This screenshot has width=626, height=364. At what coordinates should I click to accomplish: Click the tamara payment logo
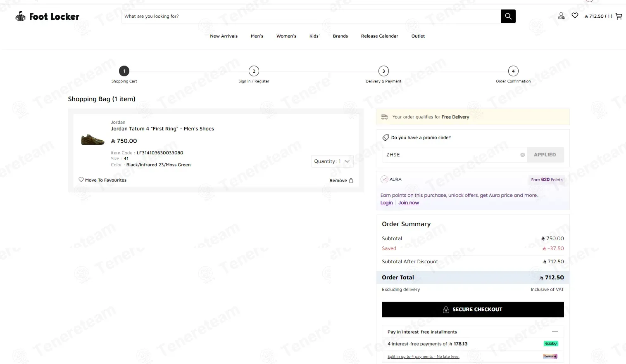pyautogui.click(x=550, y=356)
